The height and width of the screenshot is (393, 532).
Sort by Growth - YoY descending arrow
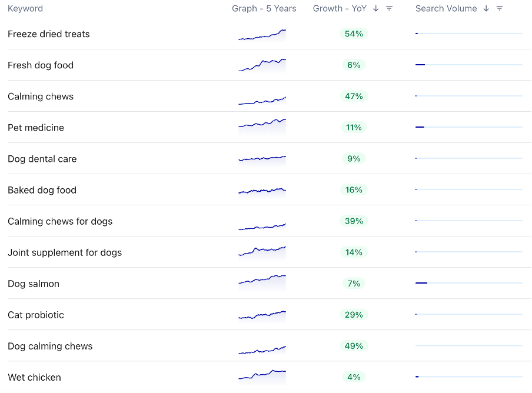(375, 8)
